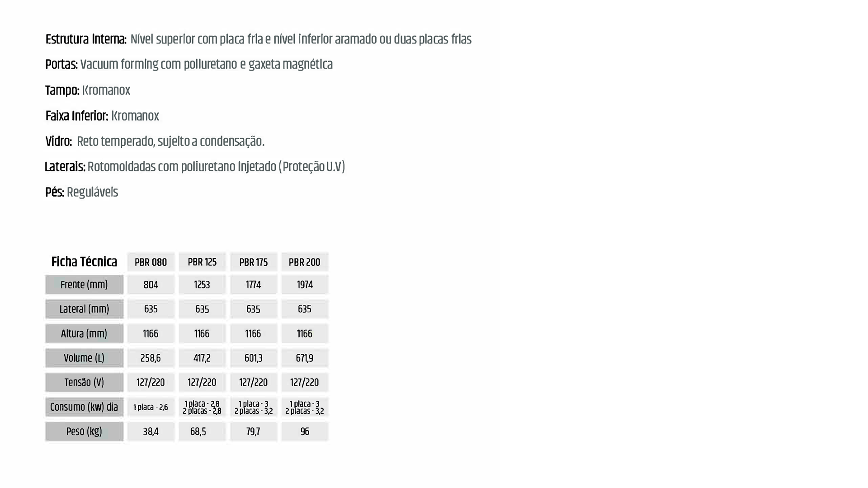Select the 671,9 volume value cell

(x=305, y=358)
